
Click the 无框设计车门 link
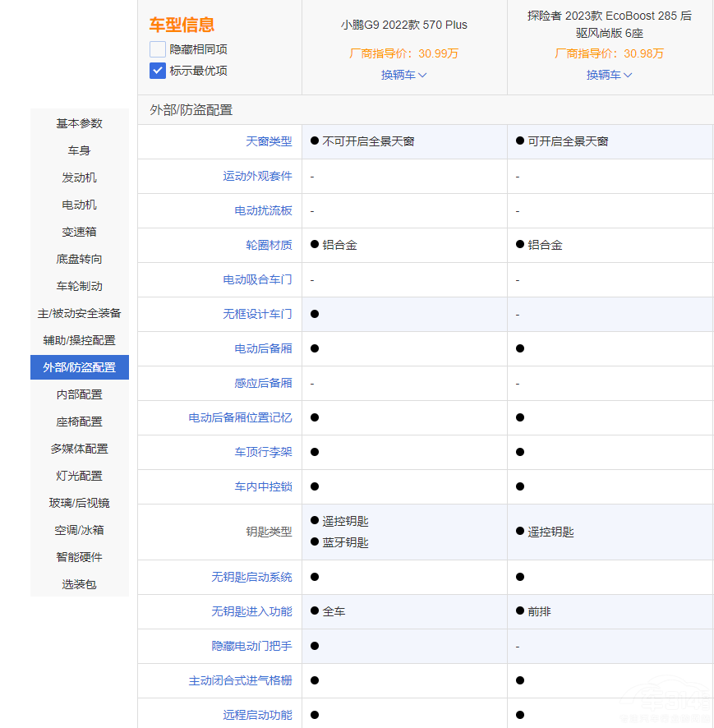tap(257, 314)
